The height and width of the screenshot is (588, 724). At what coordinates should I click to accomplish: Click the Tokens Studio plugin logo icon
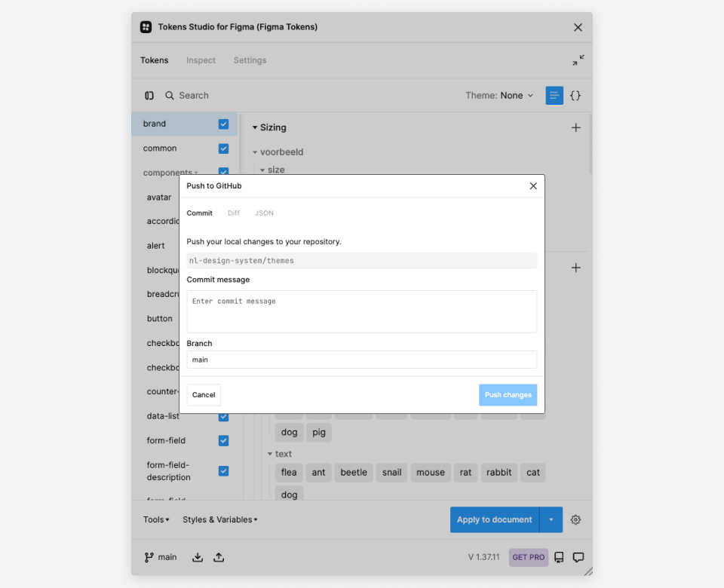[x=146, y=27]
